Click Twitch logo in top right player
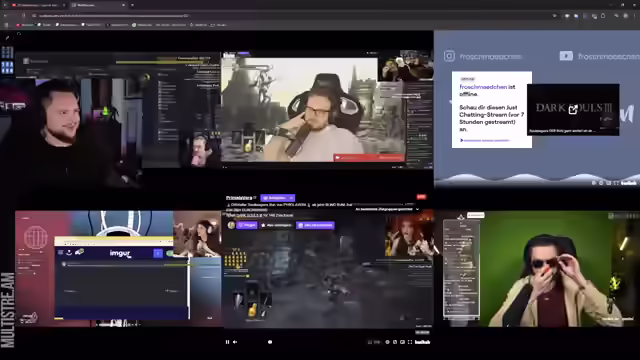 [628, 183]
